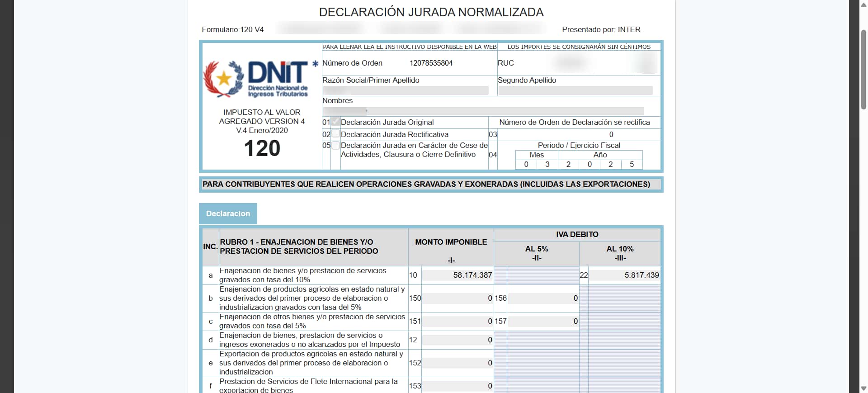The height and width of the screenshot is (393, 868).
Task: Click field 12 exonerados value
Action: click(457, 340)
